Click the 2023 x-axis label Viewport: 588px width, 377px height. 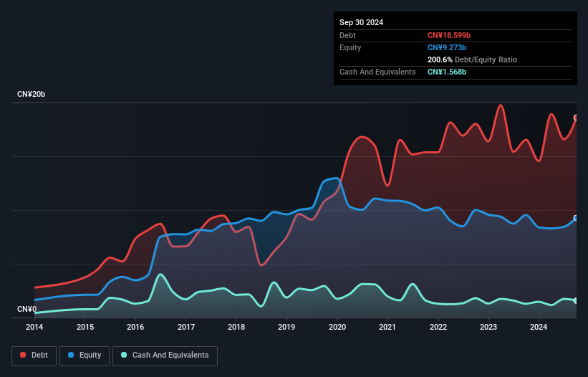click(x=488, y=327)
